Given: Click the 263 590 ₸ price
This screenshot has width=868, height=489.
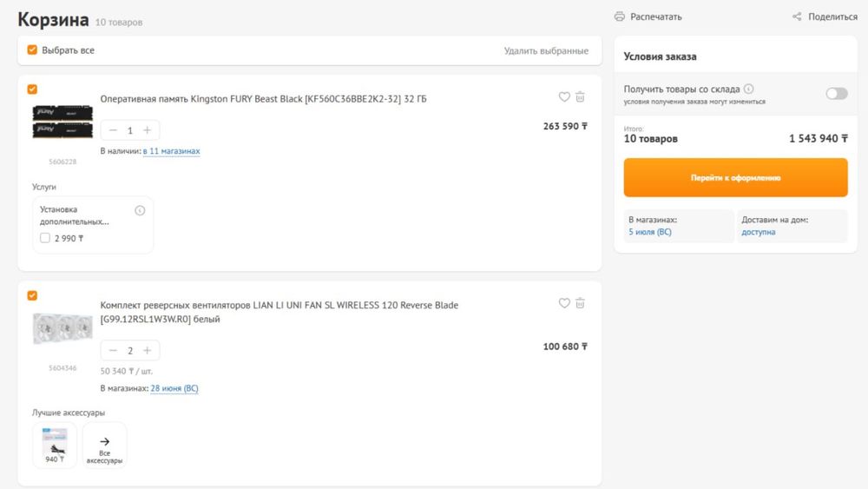Looking at the screenshot, I should click(565, 126).
